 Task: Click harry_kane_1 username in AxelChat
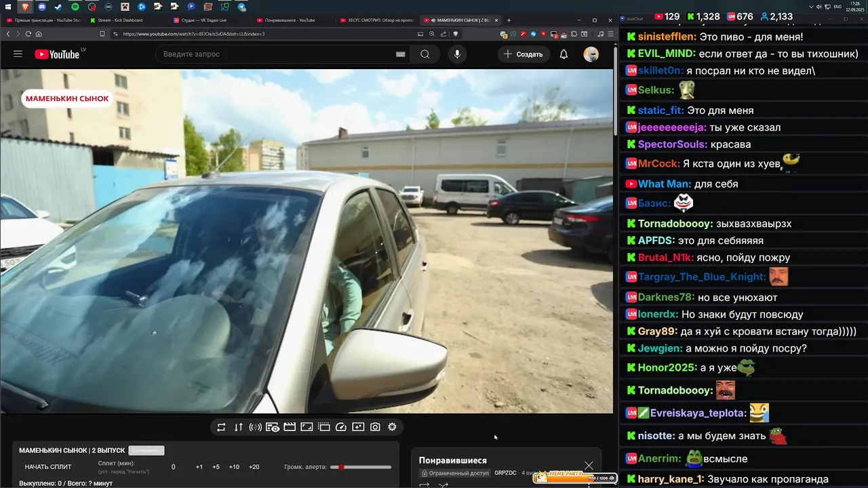pyautogui.click(x=670, y=479)
